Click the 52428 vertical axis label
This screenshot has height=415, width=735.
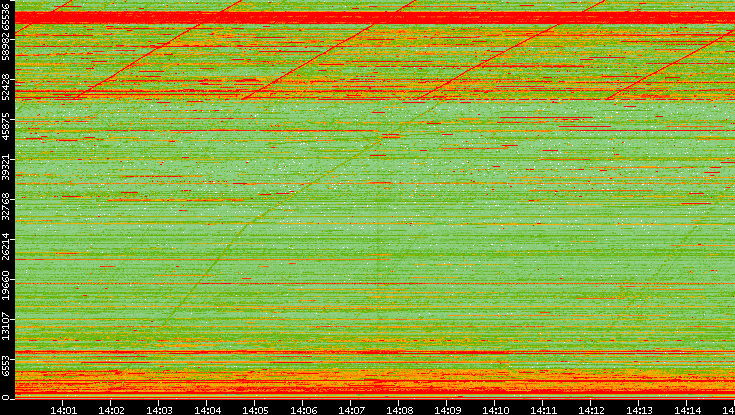(x=5, y=85)
